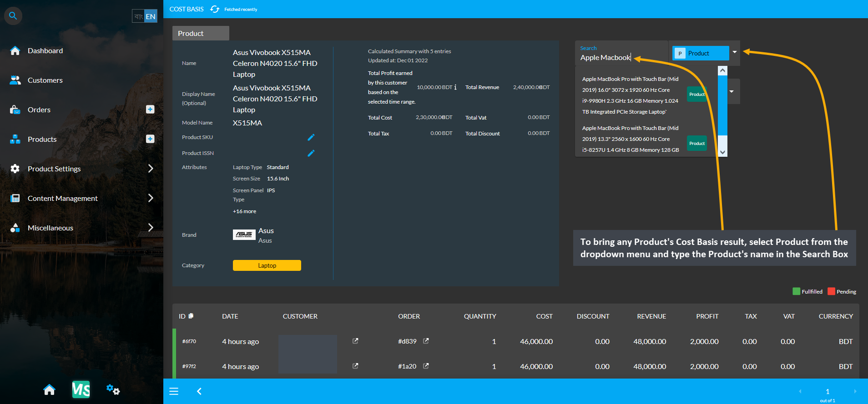Click the Customers people icon
868x404 pixels.
click(15, 80)
